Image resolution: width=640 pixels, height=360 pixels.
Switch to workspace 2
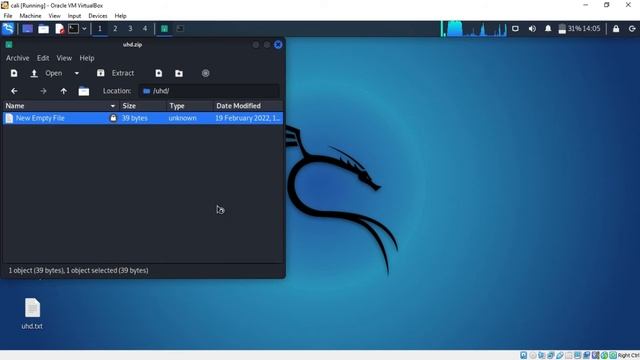(115, 29)
